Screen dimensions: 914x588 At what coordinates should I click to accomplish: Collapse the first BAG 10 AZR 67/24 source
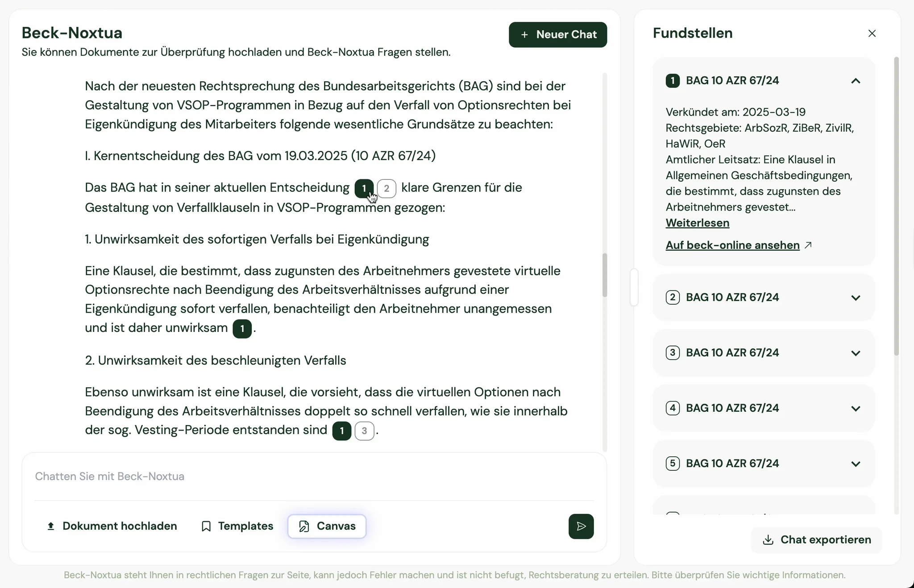(x=855, y=81)
